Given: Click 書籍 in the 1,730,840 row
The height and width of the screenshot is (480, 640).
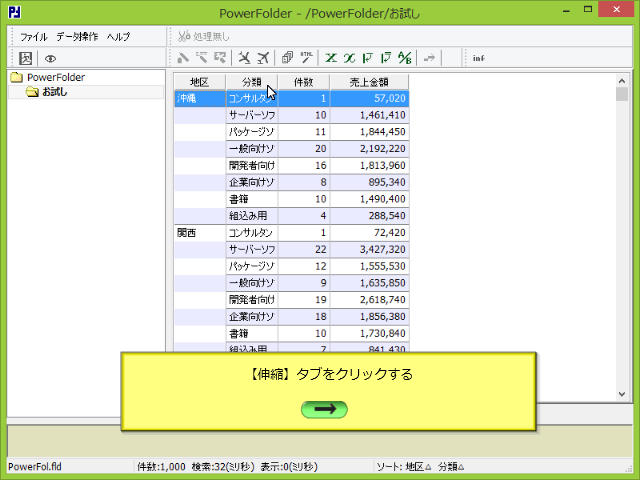Looking at the screenshot, I should 252,333.
